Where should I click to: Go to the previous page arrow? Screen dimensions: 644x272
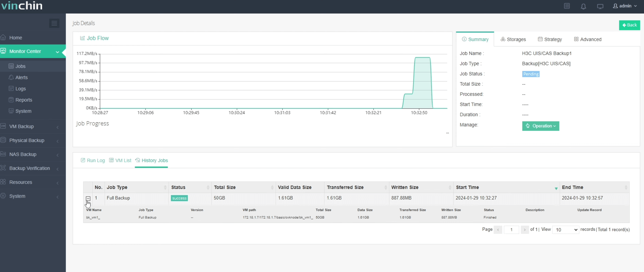pyautogui.click(x=498, y=230)
